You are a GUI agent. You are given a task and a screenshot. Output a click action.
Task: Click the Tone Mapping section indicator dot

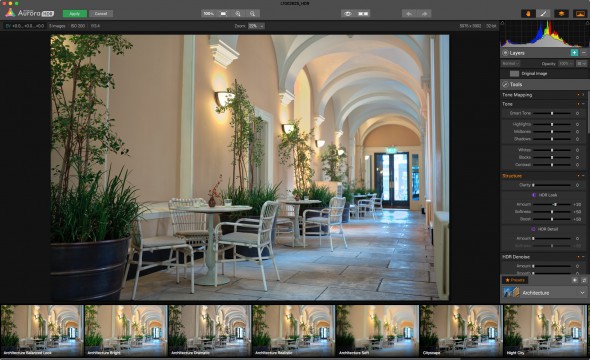(x=578, y=95)
